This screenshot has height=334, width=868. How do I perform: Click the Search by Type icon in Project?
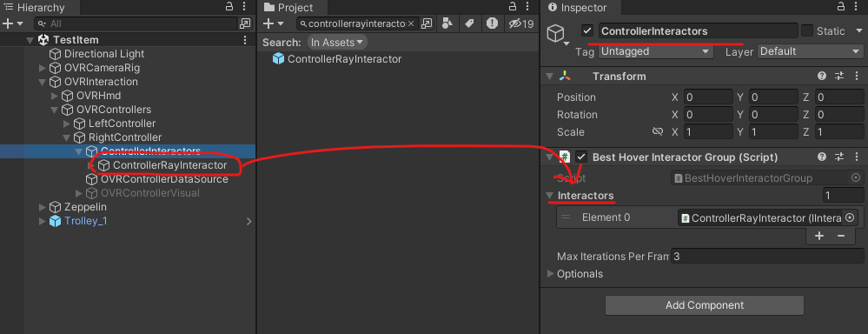coord(448,23)
